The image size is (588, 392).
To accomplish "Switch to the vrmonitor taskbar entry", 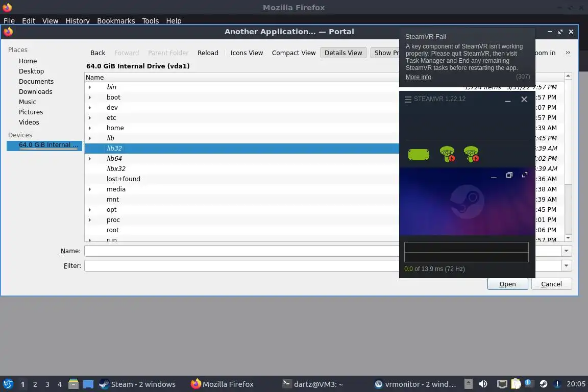I will coord(415,384).
